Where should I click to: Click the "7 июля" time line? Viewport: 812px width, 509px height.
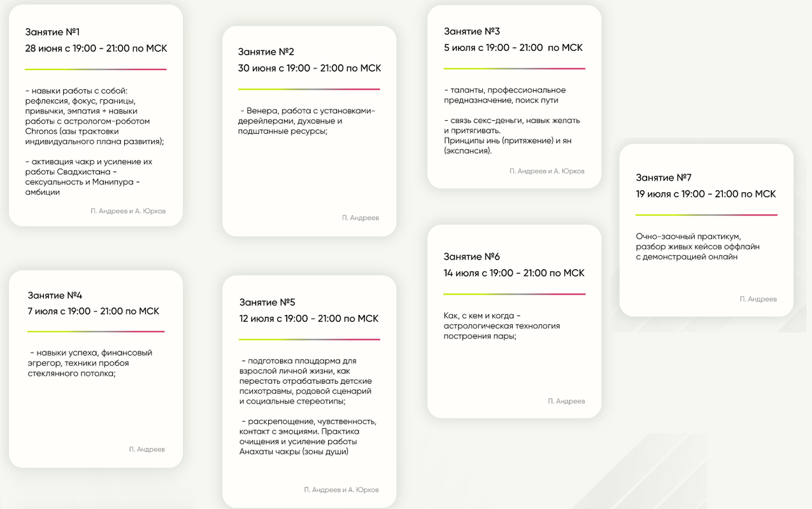coord(93,311)
